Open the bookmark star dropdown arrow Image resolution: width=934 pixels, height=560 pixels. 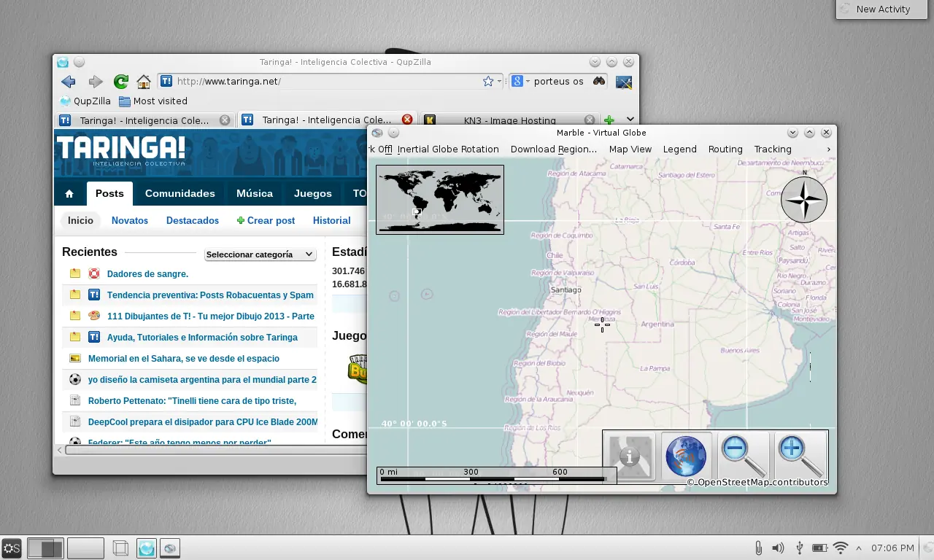(500, 82)
